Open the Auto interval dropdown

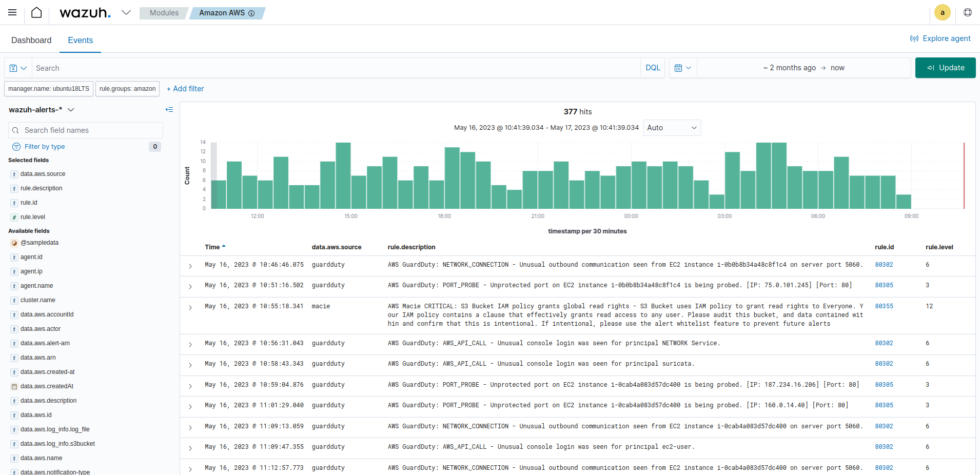coord(672,128)
